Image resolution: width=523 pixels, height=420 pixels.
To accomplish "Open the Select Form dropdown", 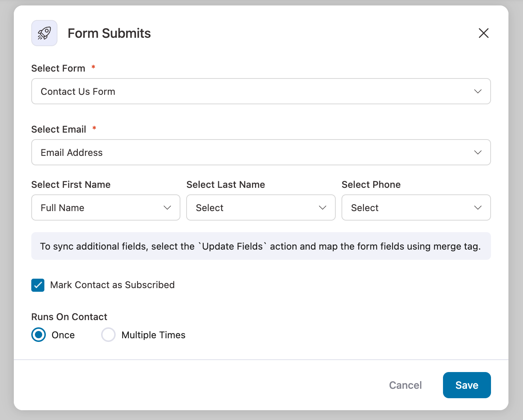I will point(261,91).
